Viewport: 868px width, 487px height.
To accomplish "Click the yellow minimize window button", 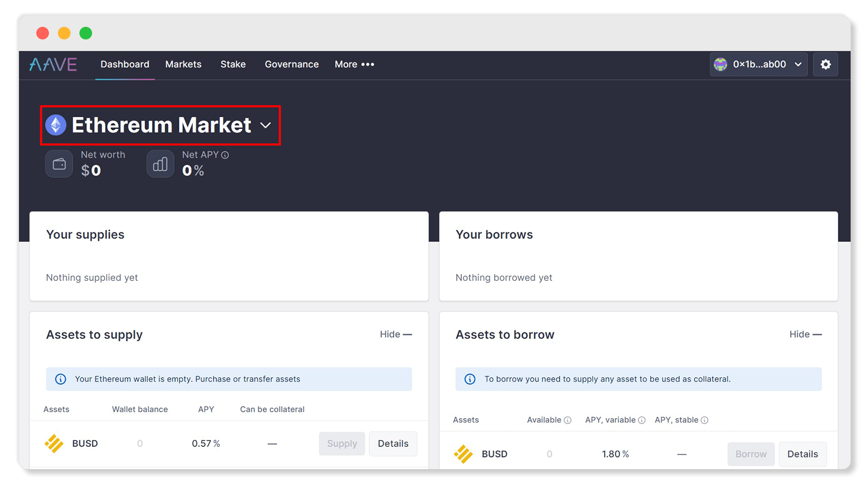I will 64,33.
